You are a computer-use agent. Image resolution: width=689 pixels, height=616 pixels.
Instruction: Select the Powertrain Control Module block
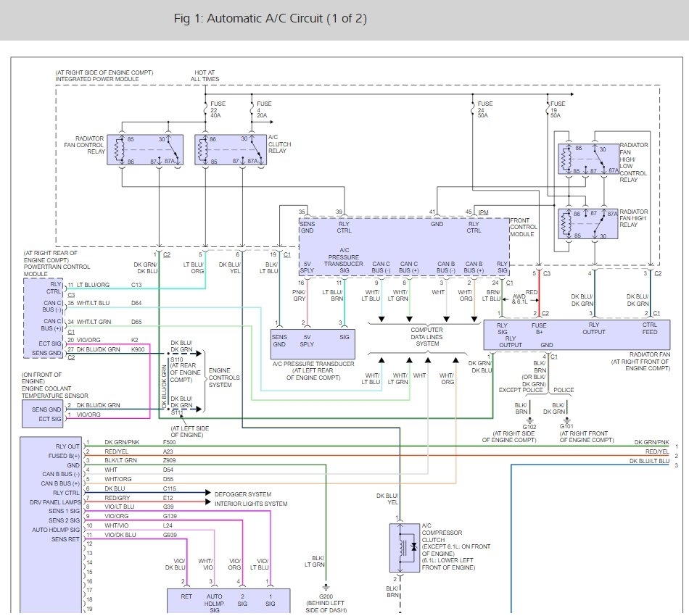tap(44, 317)
